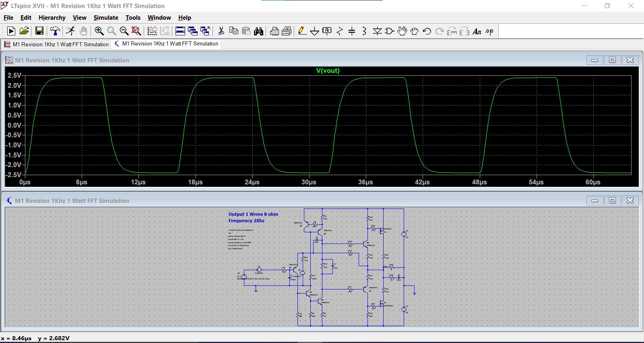Click the Pick Visible Traces waveform icon
The image size is (644, 343).
[152, 31]
